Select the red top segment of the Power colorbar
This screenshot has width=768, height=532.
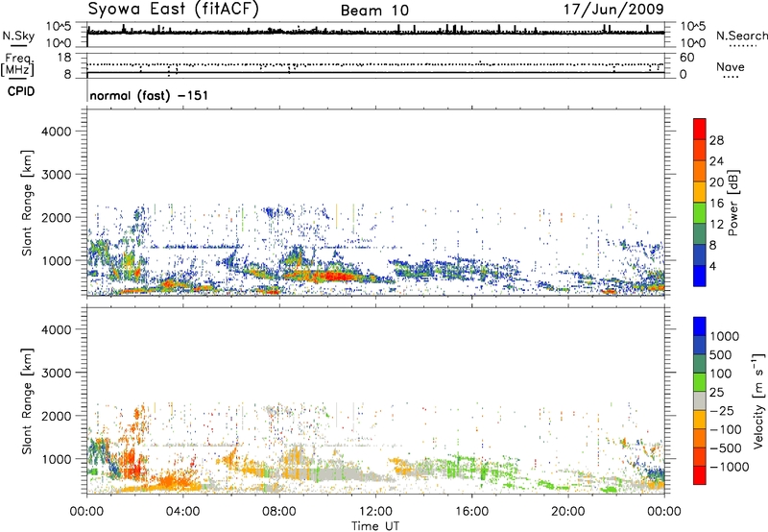700,129
